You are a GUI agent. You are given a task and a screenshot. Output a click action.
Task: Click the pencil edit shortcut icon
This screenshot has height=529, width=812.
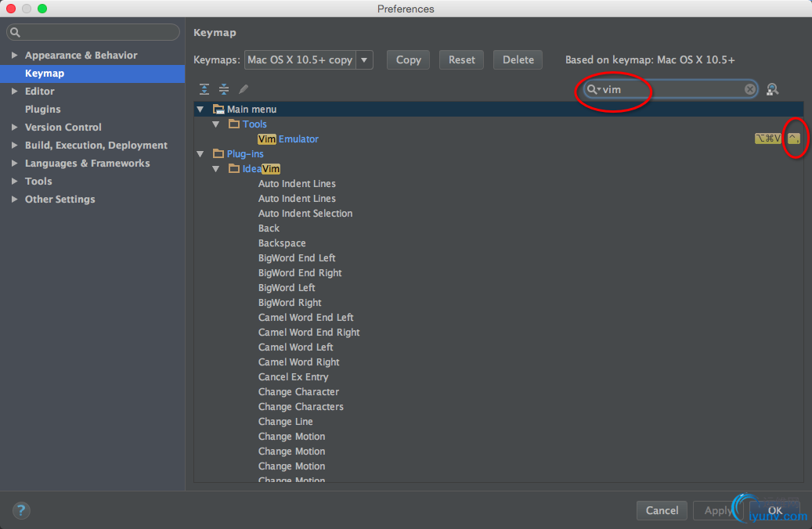point(244,89)
